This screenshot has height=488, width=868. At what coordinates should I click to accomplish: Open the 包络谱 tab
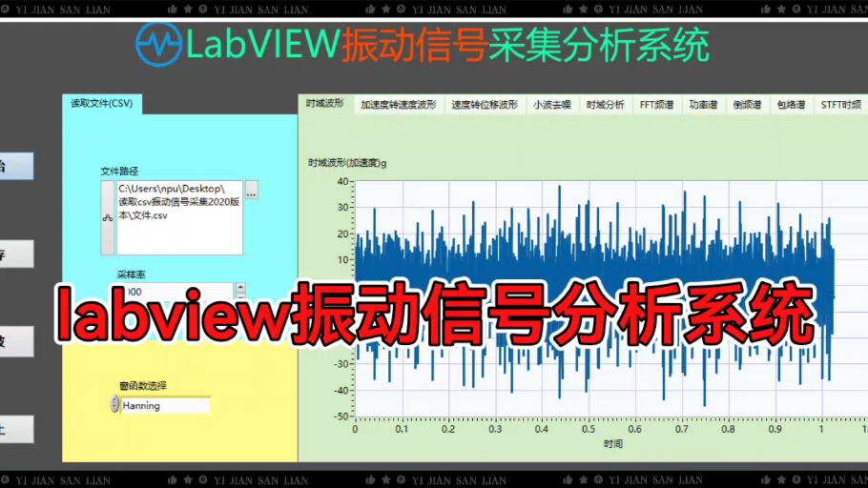pyautogui.click(x=791, y=105)
